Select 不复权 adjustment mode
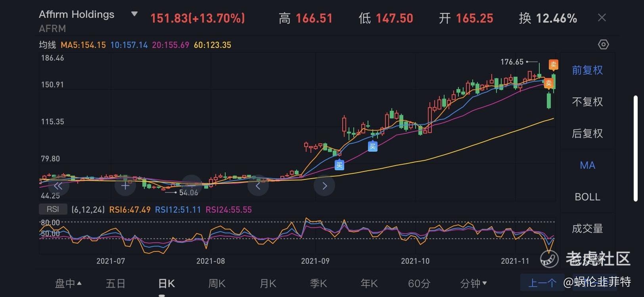Image resolution: width=644 pixels, height=297 pixels. (x=587, y=102)
